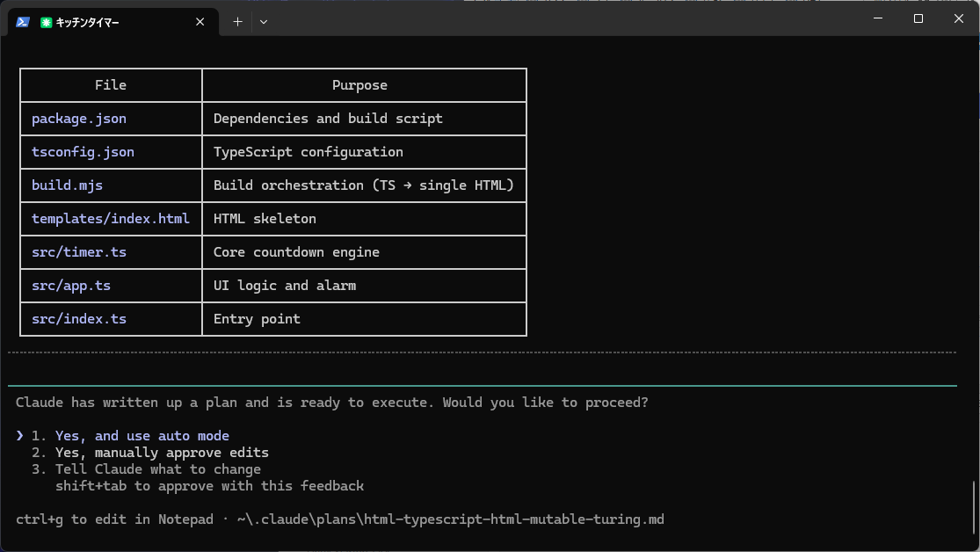Screen dimensions: 980x552
Task: Open a new terminal tab
Action: click(x=237, y=22)
